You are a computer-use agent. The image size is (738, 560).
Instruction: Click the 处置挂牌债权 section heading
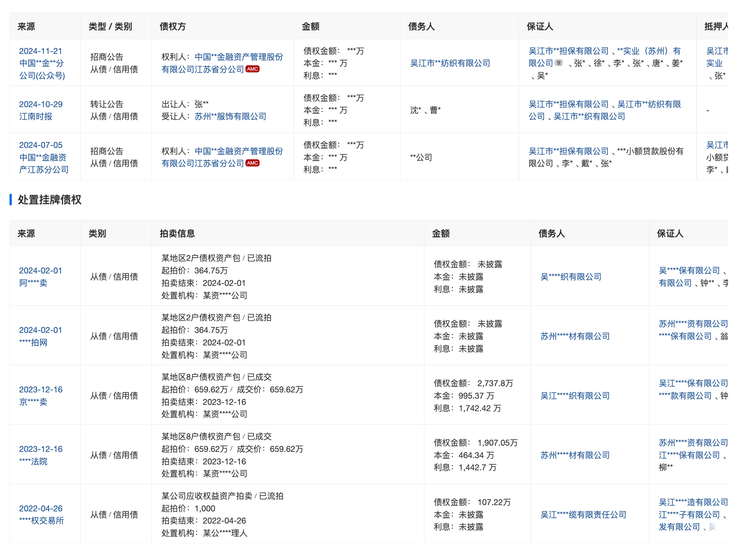50,200
